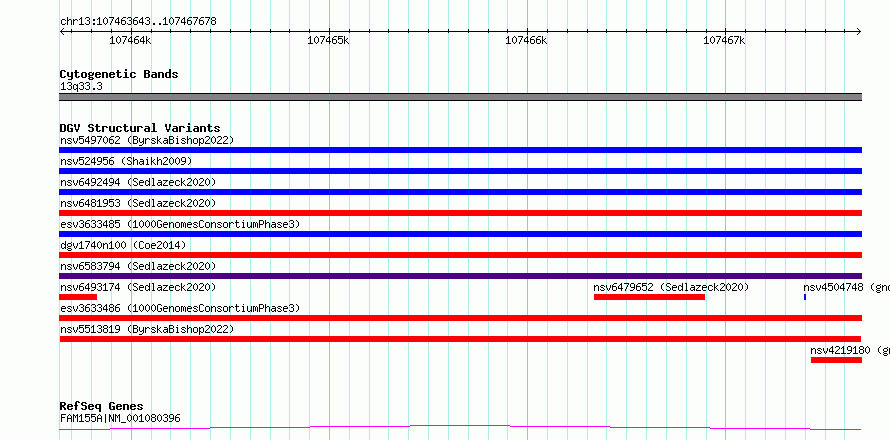Select the magenta FAM155A gene track line
The image size is (890, 440).
[460, 427]
